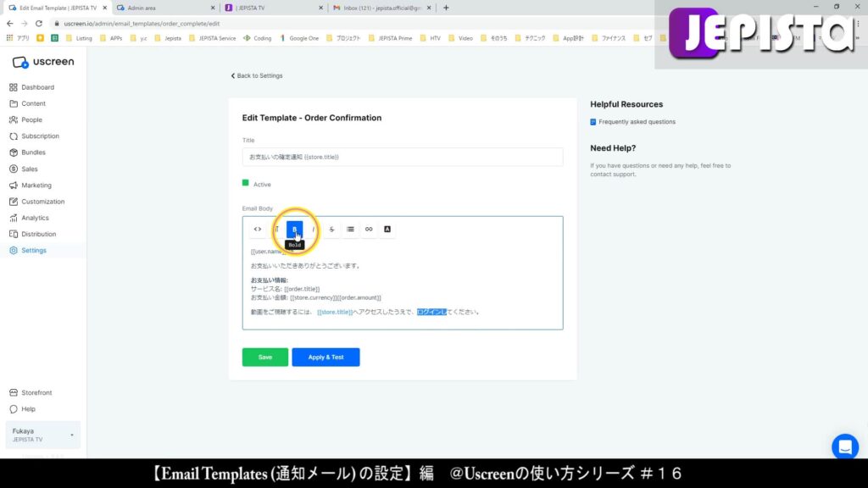Open the Apps grid in bookmarks bar
The image size is (868, 488).
9,38
